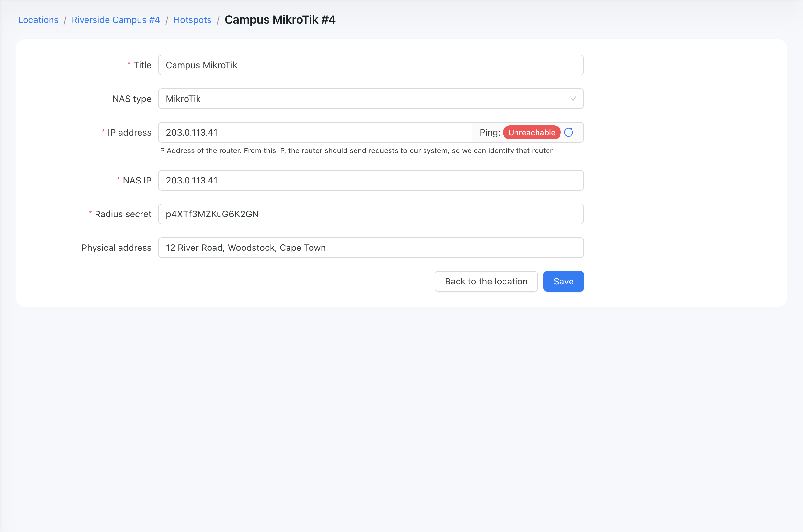This screenshot has width=803, height=532.
Task: Go to Locations breadcrumb
Action: [x=38, y=20]
